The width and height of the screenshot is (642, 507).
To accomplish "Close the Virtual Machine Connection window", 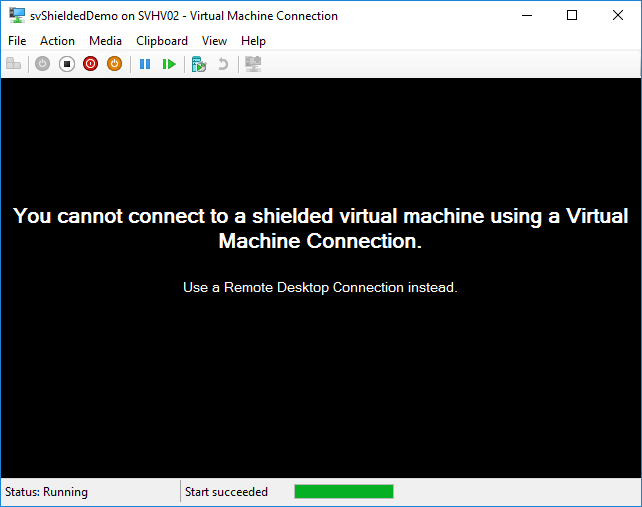I will tap(618, 16).
